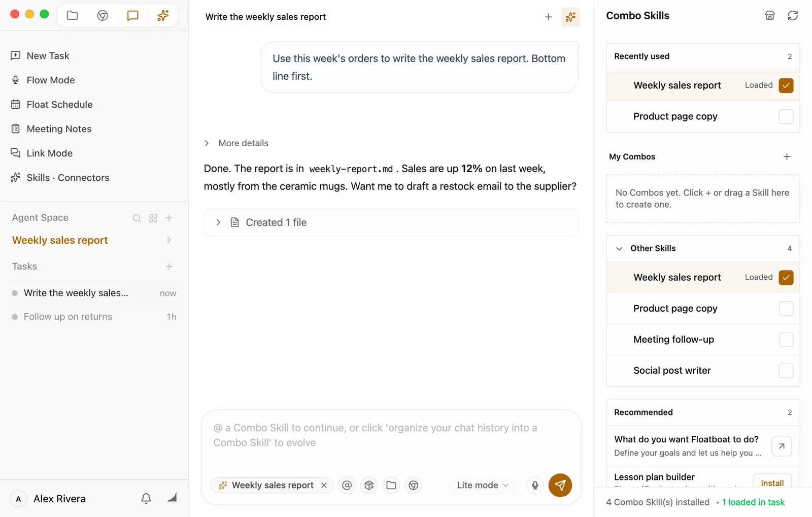Toggle Combo Skills panel icon in chat header

(570, 17)
